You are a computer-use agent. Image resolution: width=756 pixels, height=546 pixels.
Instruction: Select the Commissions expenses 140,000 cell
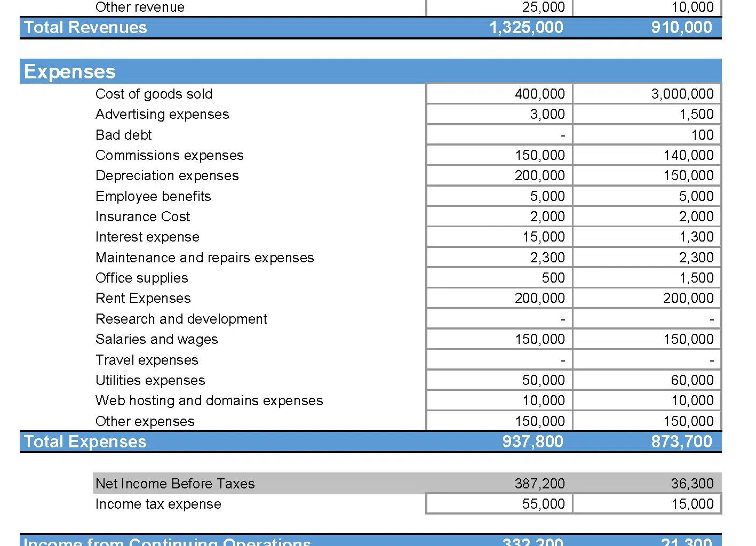point(647,155)
